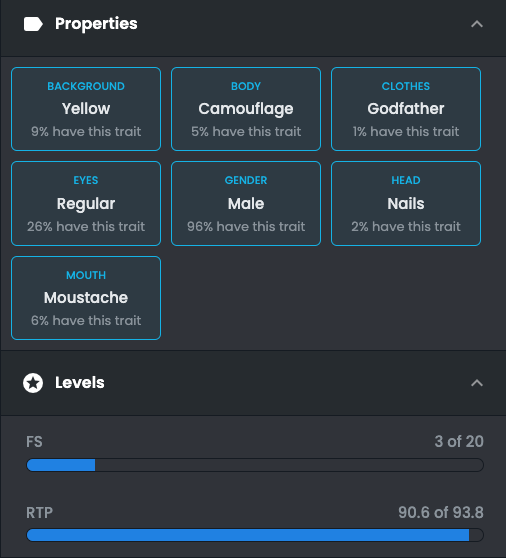Click the Properties tag icon
Viewport: 506px width, 558px height.
tap(33, 24)
